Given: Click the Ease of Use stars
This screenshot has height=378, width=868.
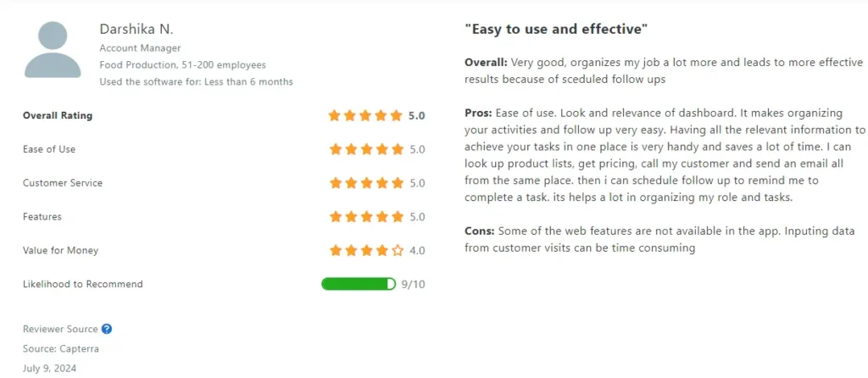Looking at the screenshot, I should click(365, 149).
